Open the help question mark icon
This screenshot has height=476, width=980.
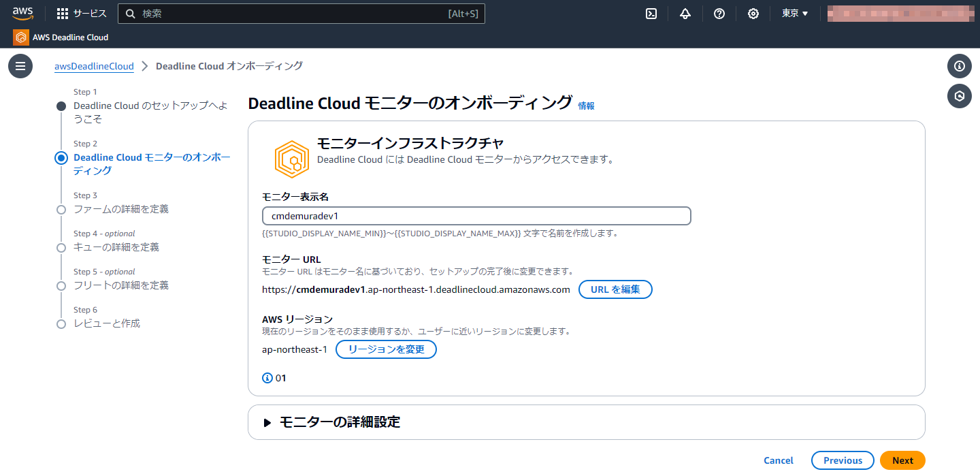(719, 13)
